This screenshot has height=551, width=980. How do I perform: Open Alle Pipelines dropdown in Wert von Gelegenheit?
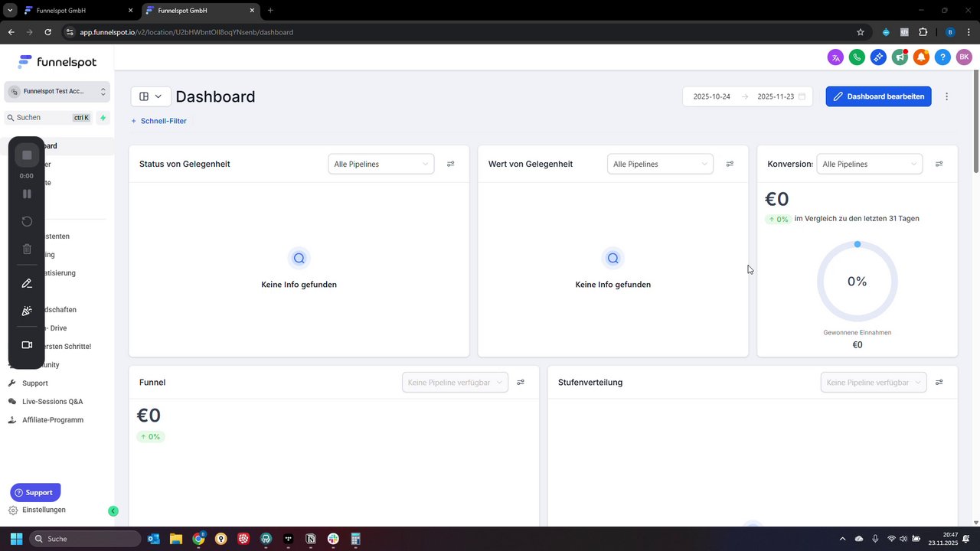(x=660, y=164)
